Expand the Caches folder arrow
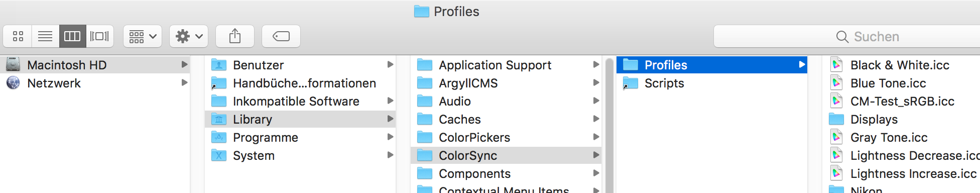The image size is (980, 193). pos(596,119)
